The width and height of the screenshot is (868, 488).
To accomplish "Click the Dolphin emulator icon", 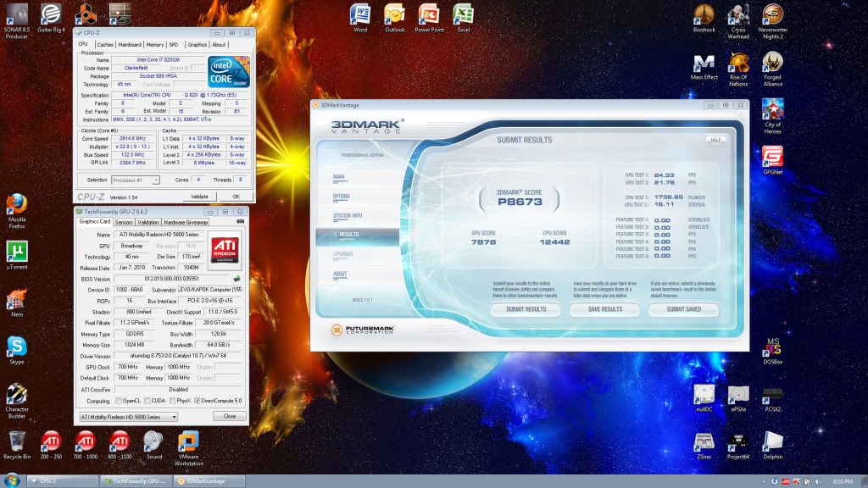I will (773, 446).
